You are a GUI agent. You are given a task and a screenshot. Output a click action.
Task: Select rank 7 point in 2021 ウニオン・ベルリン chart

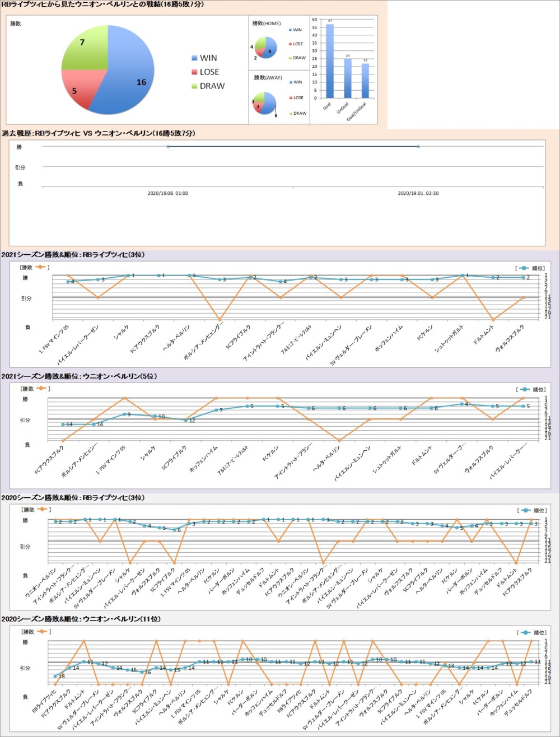[x=216, y=410]
